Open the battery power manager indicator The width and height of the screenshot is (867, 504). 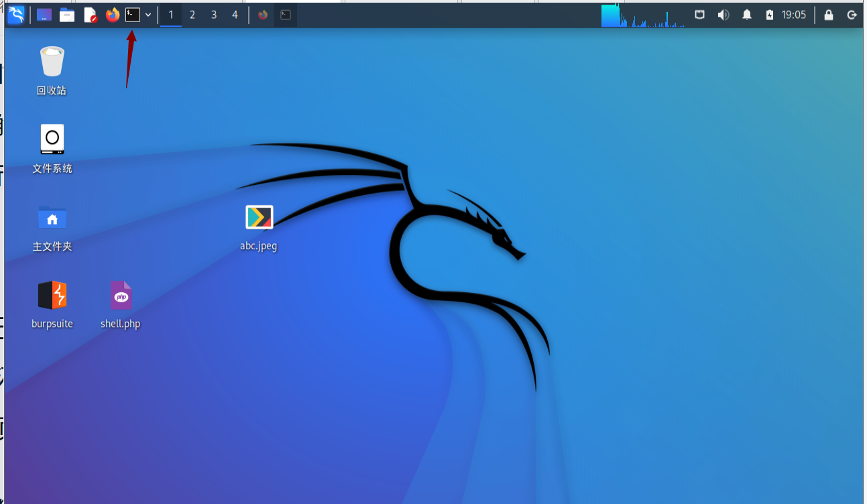pos(770,15)
